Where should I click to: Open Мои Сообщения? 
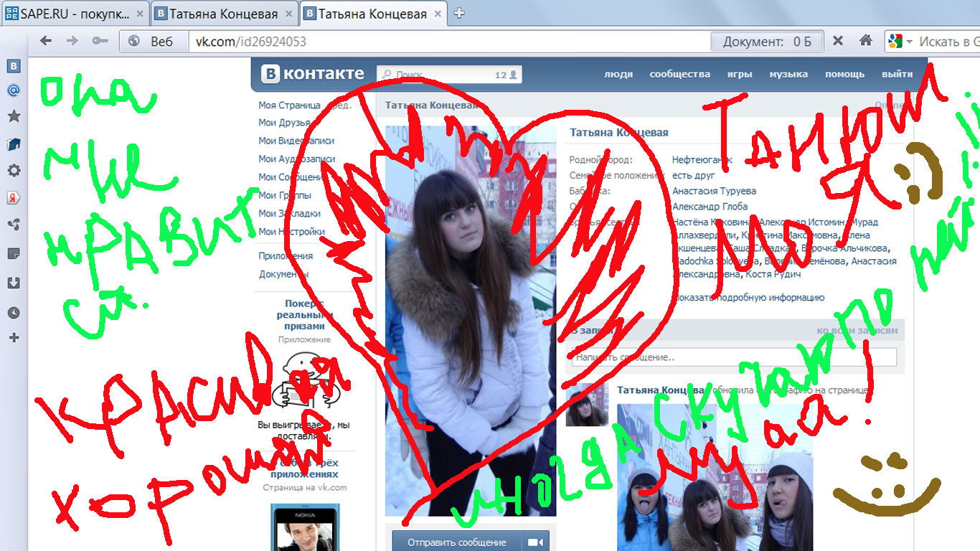[x=293, y=176]
